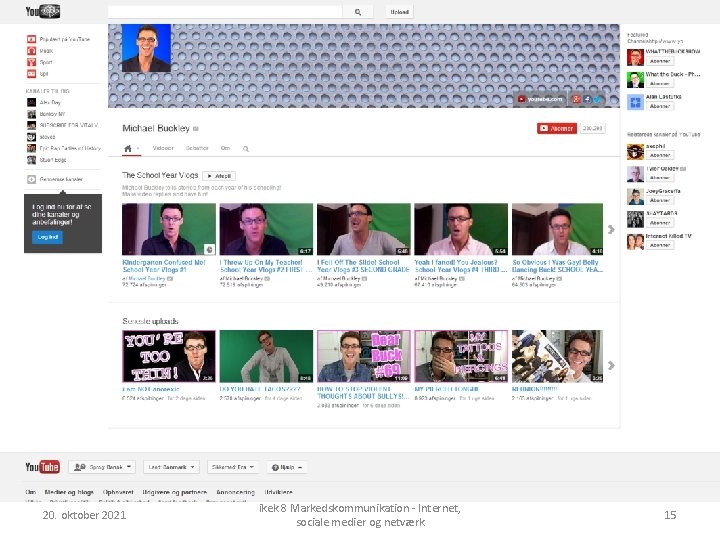Switch to the Diskussion tab
The image size is (720, 540).
pos(197,148)
